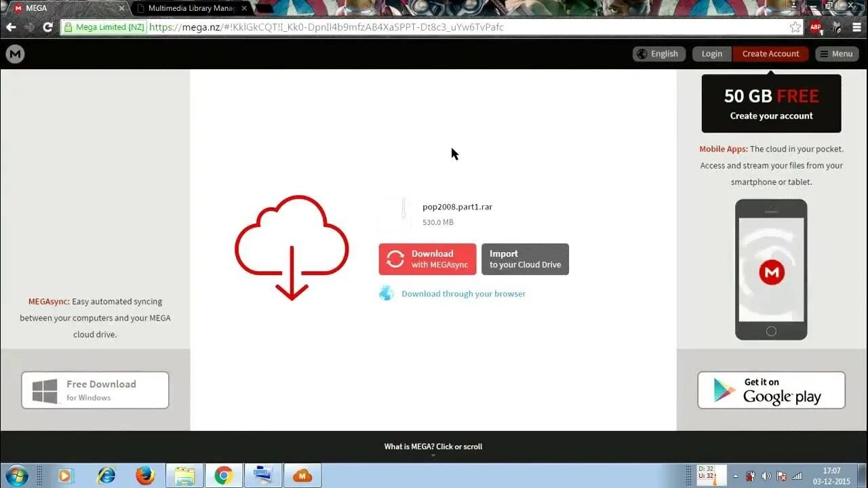Open the MEGA Menu button
The height and width of the screenshot is (488, 868).
[837, 54]
